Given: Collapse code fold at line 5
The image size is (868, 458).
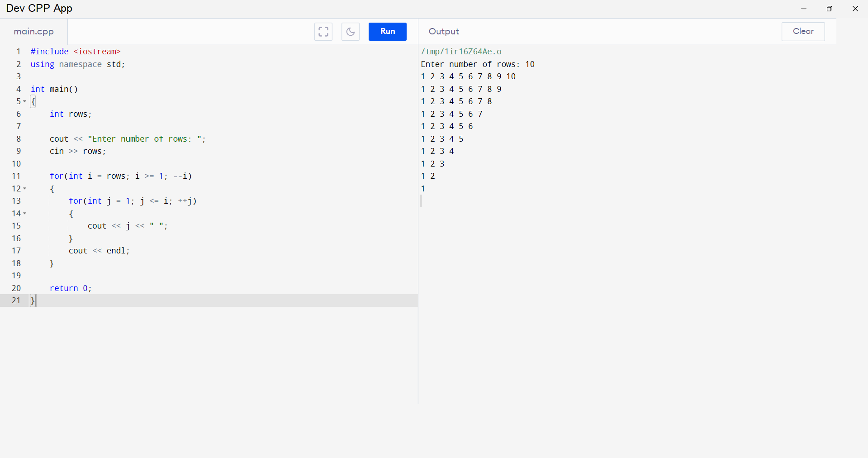Looking at the screenshot, I should pos(24,101).
